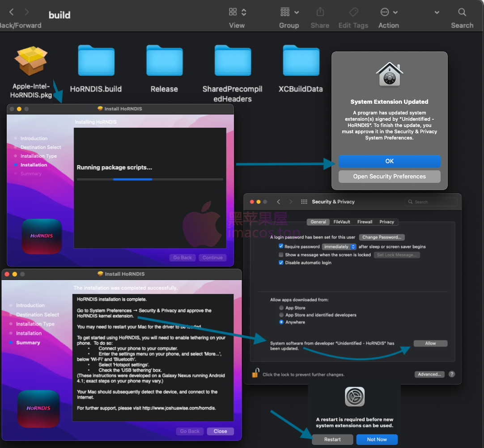Go back in the Finder build window

(x=12, y=12)
